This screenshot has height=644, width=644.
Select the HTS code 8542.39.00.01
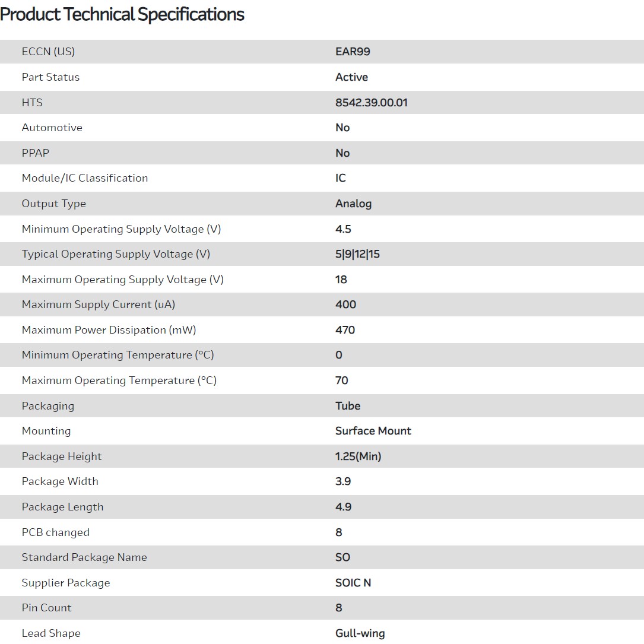371,103
